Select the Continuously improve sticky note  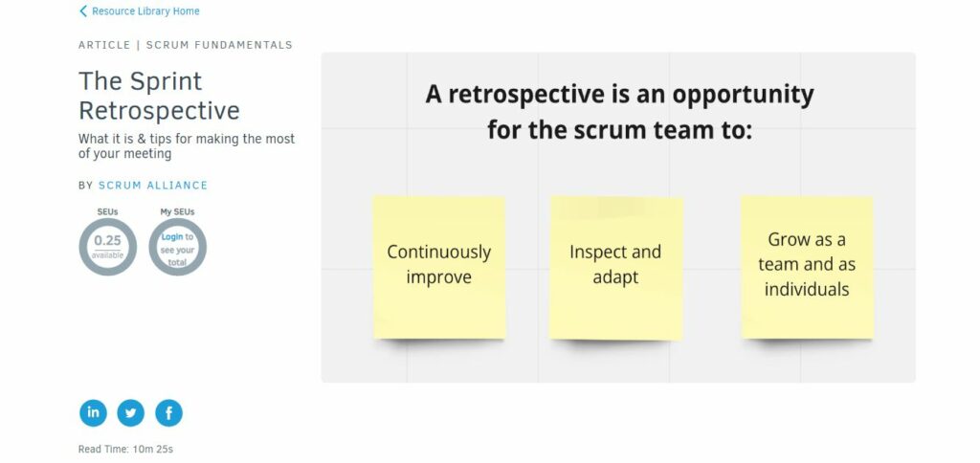pos(438,268)
